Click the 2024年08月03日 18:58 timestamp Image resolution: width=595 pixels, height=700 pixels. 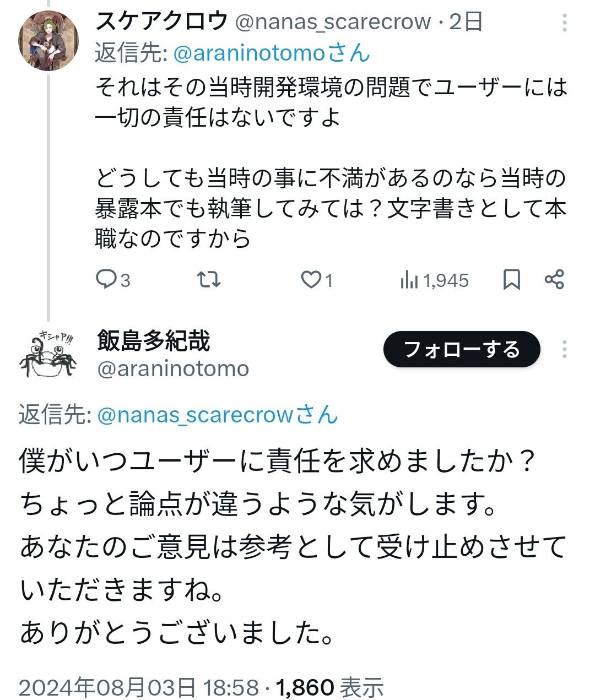[138, 687]
